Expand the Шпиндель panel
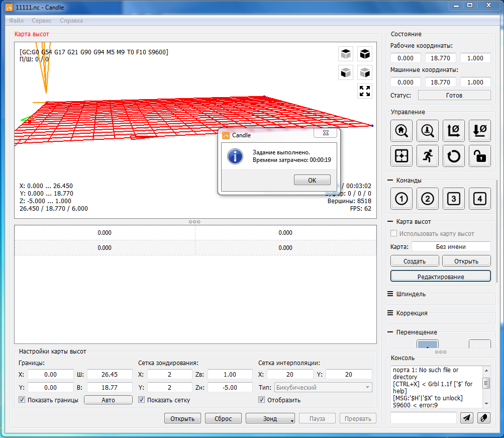This screenshot has width=504, height=438. [x=390, y=294]
